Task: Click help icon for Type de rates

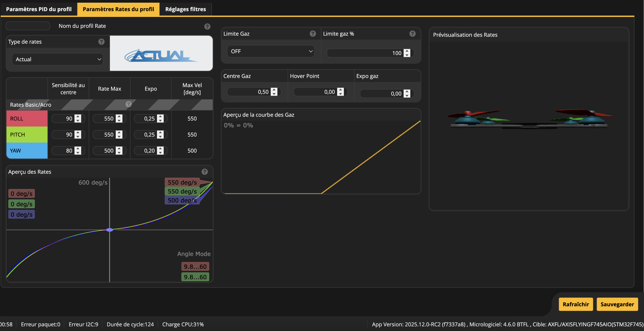Action: tap(101, 42)
